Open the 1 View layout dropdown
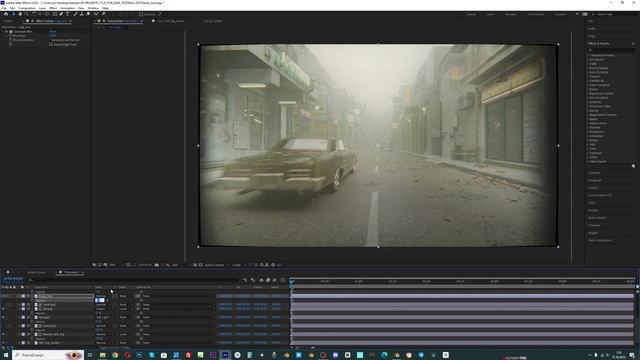 (237, 265)
